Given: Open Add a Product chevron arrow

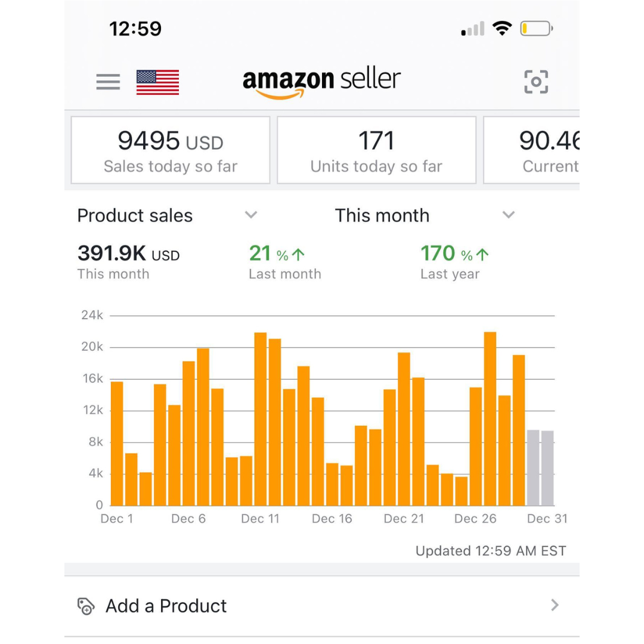Looking at the screenshot, I should [555, 605].
